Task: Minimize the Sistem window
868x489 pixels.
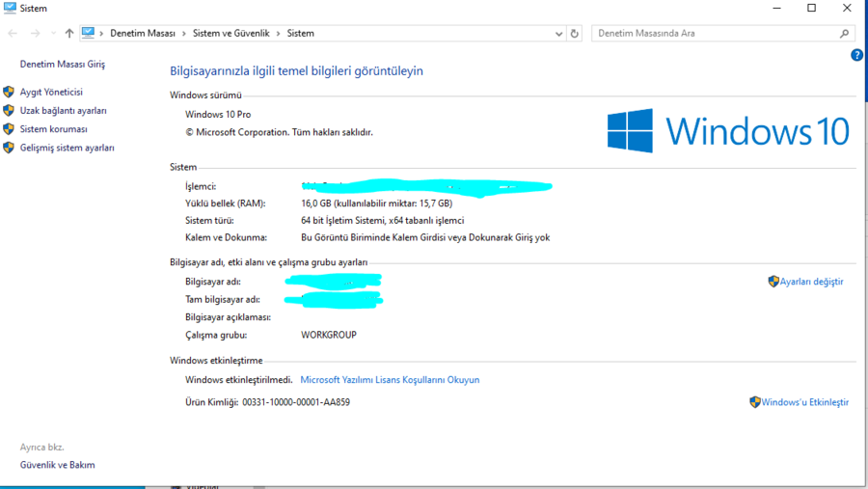Action: (x=776, y=9)
